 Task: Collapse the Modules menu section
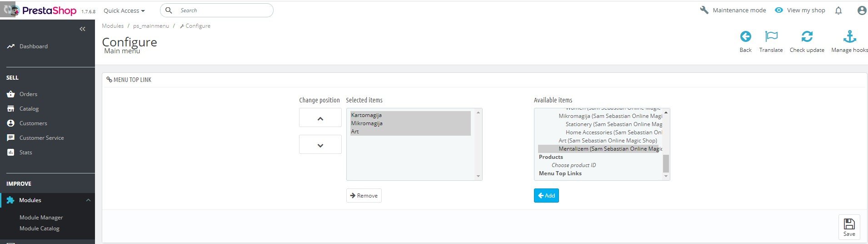coord(88,200)
